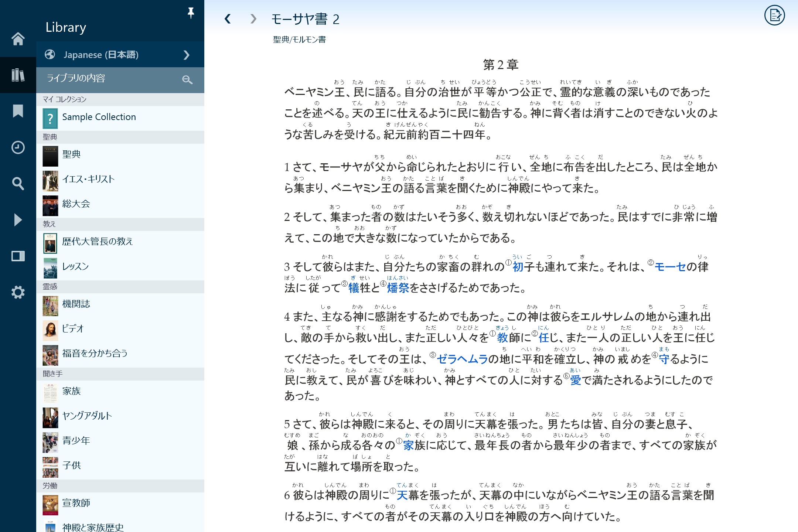The height and width of the screenshot is (532, 798).
Task: Select the Library books icon
Action: pos(18,75)
